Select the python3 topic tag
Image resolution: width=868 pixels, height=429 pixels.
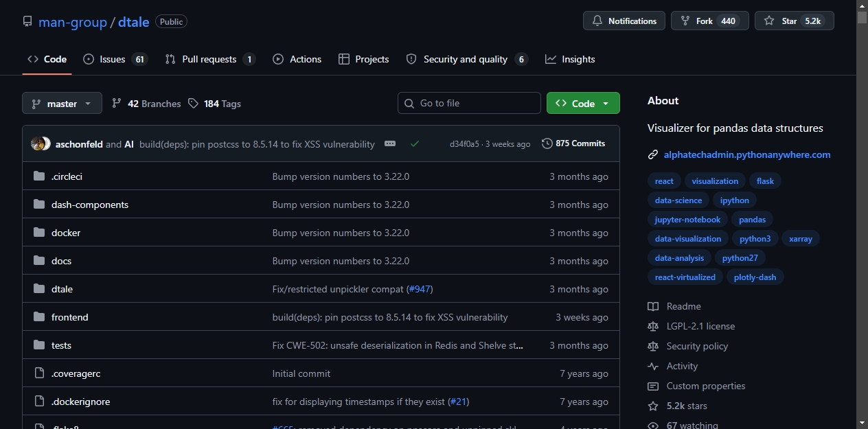(755, 239)
